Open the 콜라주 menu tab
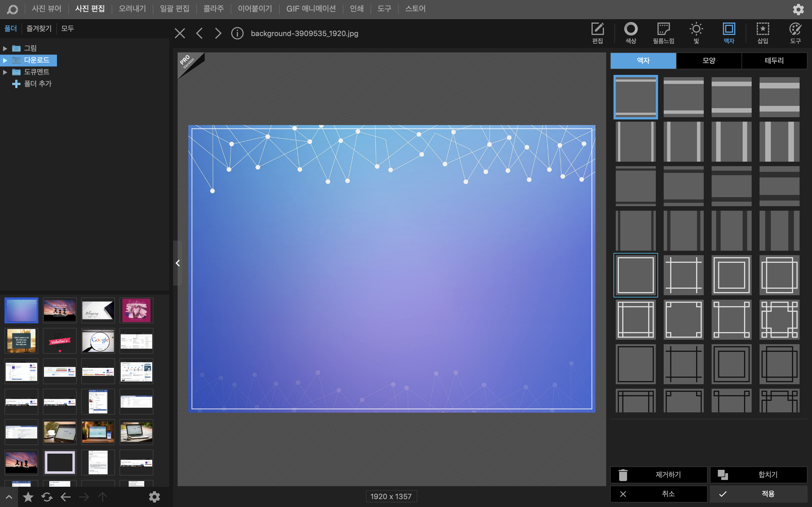Viewport: 812px width, 507px height. pos(213,9)
